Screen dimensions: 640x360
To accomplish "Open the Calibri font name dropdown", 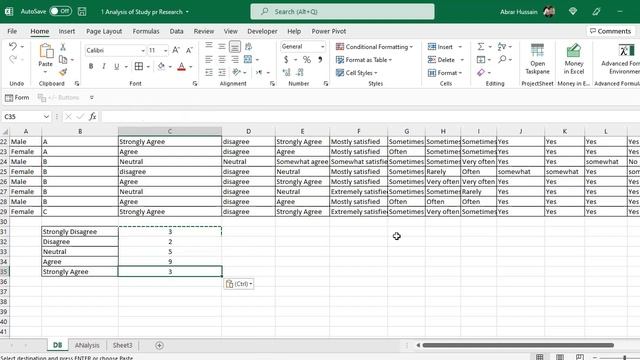I will click(x=143, y=51).
